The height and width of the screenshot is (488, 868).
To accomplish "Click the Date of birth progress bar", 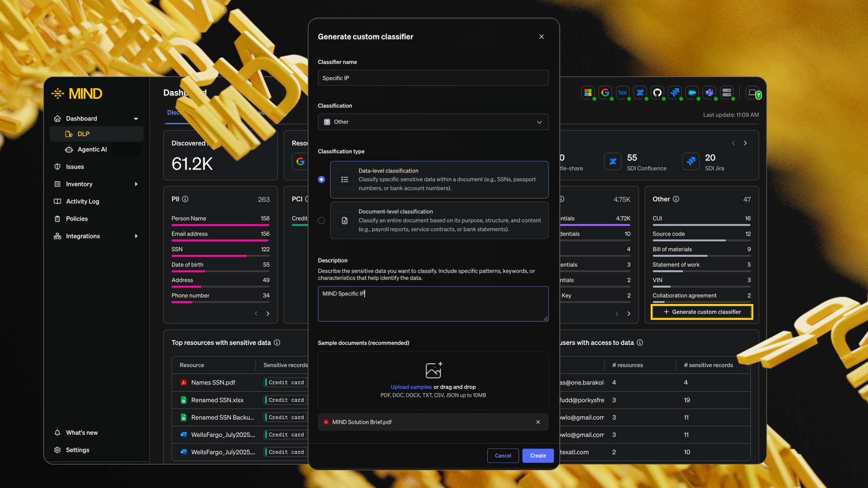I will coord(221,271).
